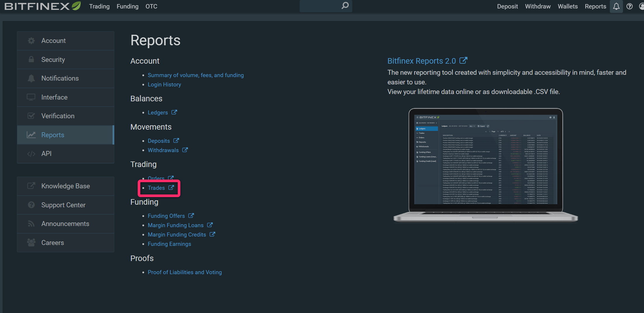This screenshot has height=313, width=644.
Task: Open Bitfinex Reports 2.0 link
Action: 422,61
